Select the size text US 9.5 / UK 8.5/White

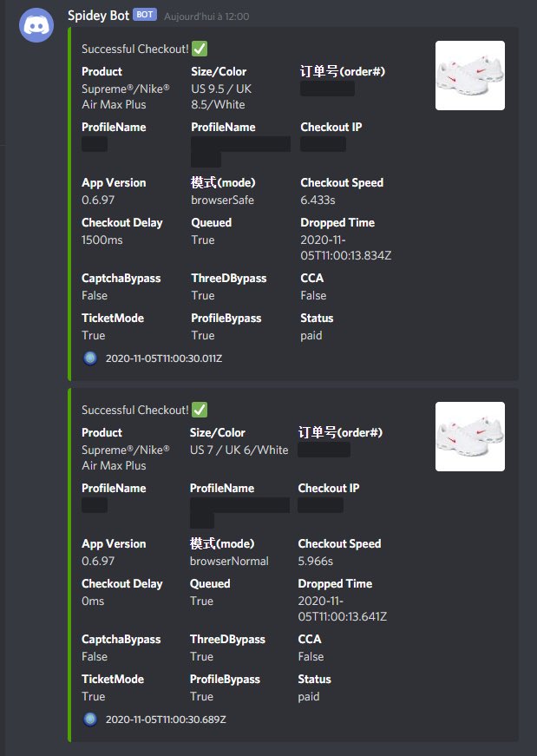pyautogui.click(x=221, y=96)
